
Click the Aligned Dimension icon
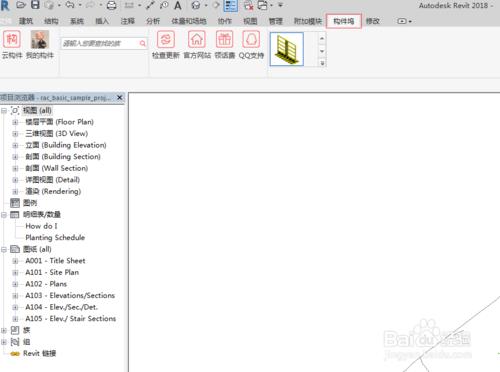click(x=150, y=5)
